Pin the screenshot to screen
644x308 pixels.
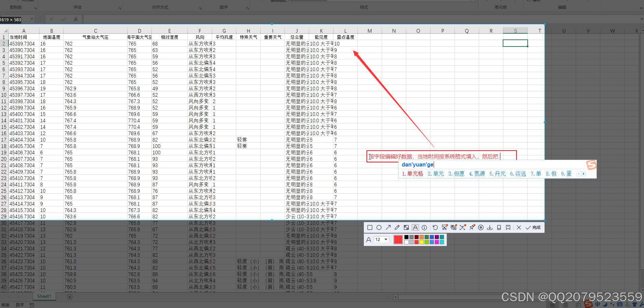(472, 227)
